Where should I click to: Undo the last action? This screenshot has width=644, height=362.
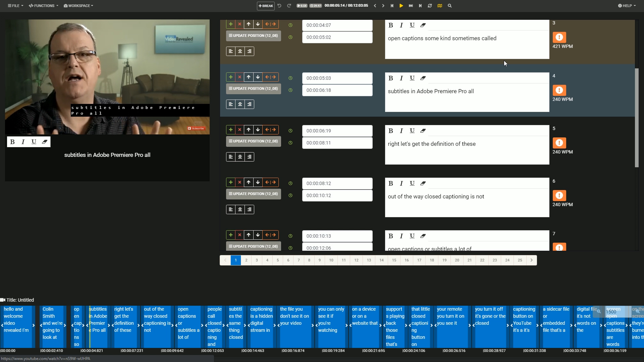(279, 6)
